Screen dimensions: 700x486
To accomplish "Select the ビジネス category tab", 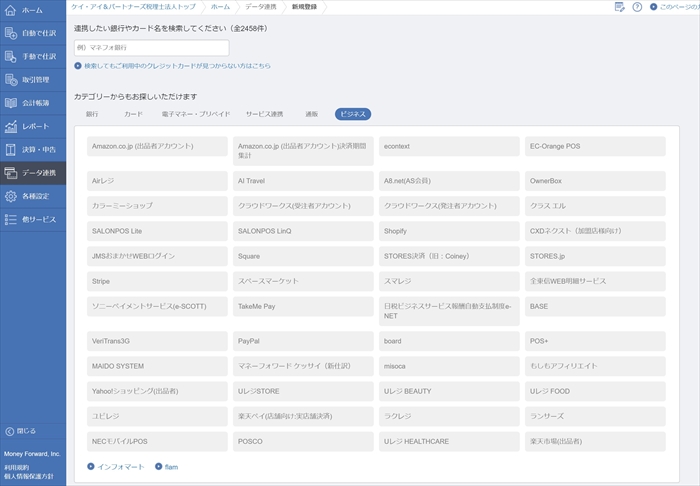I will [x=353, y=114].
